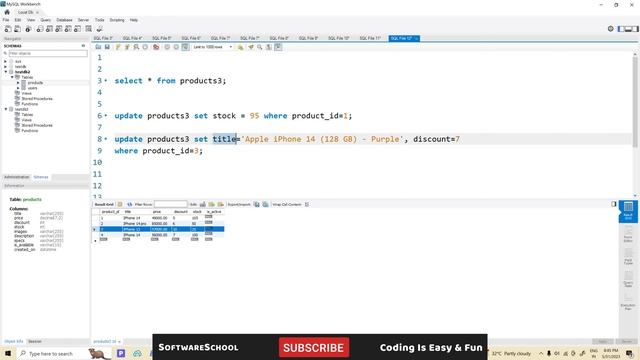Toggle the bottom output panel visibility
The width and height of the screenshot is (640, 360).
point(628,29)
